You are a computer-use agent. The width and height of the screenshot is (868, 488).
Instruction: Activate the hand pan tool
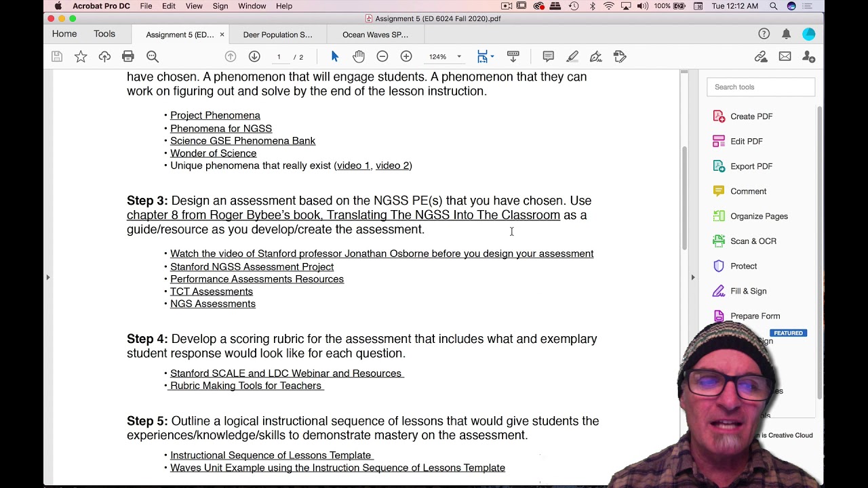coord(358,57)
